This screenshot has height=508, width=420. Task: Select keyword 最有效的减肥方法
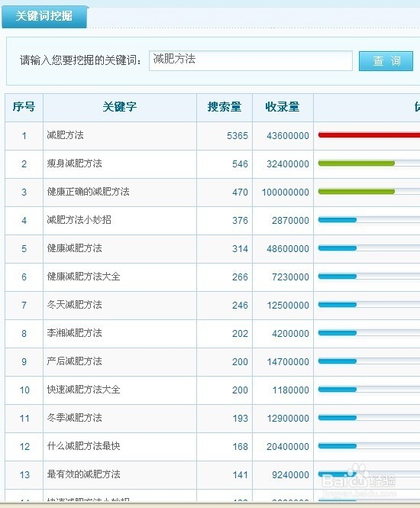[83, 474]
